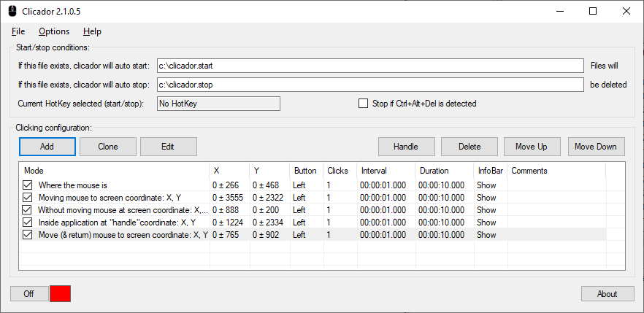
Task: Click X value '0 ± 765'
Action: (x=226, y=235)
